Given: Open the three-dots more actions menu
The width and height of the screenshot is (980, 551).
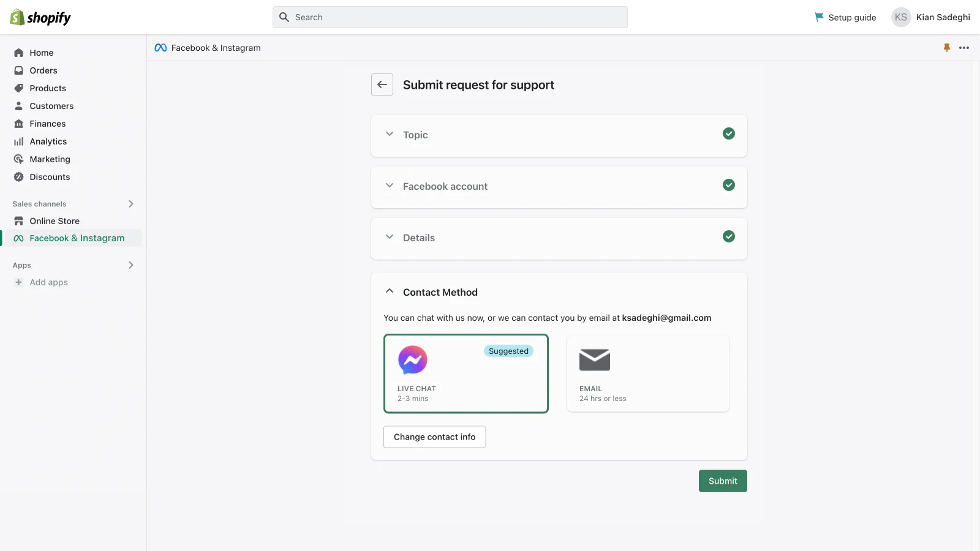Looking at the screenshot, I should pyautogui.click(x=964, y=48).
